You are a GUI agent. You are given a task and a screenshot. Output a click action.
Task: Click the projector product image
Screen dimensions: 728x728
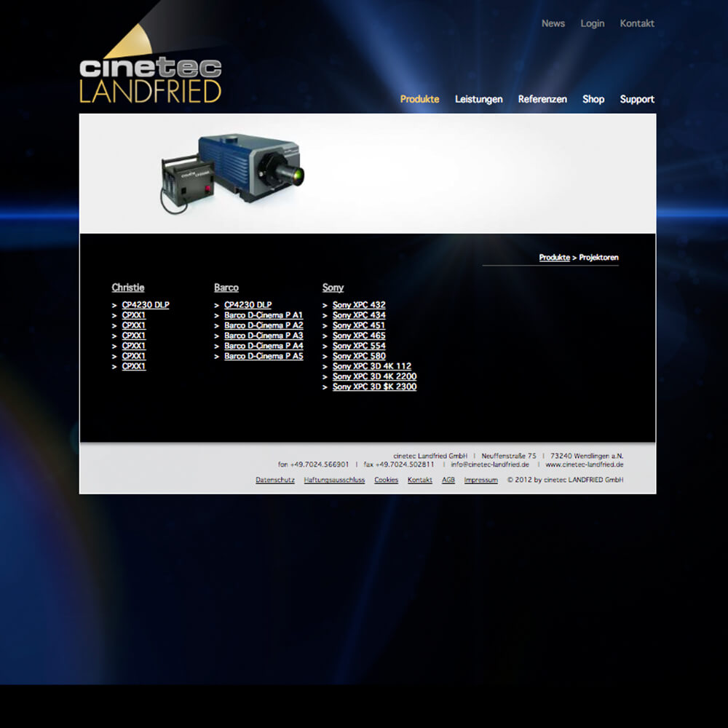pyautogui.click(x=232, y=174)
